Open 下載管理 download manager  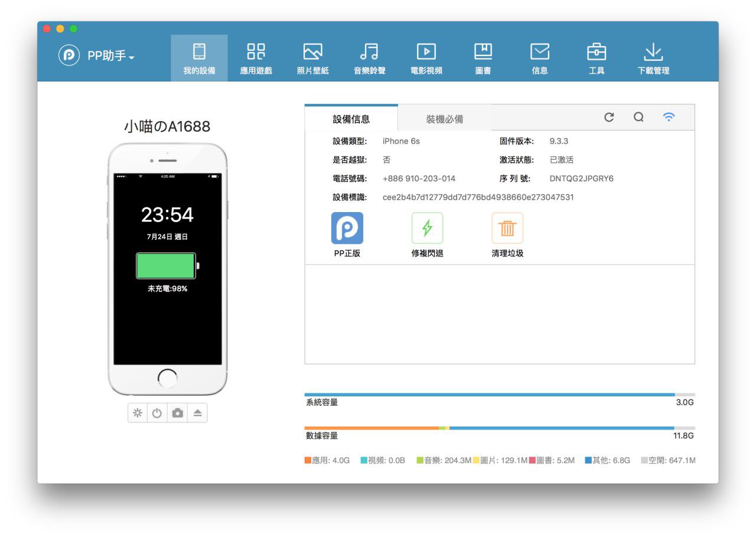click(653, 58)
